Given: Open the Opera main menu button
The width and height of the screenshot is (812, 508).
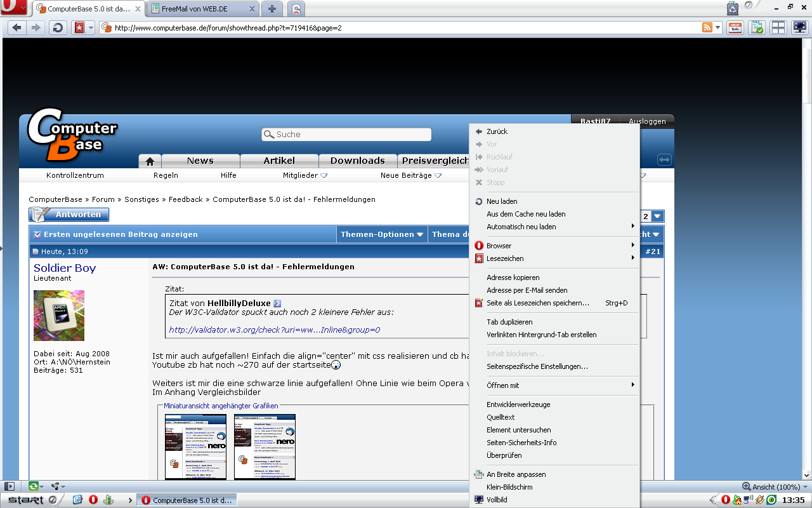Looking at the screenshot, I should pyautogui.click(x=14, y=8).
